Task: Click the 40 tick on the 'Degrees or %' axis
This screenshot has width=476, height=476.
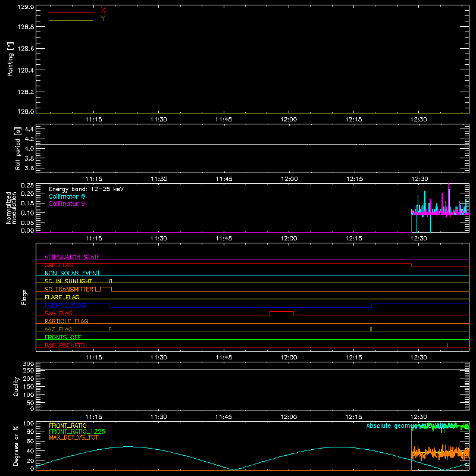Action: click(30, 451)
